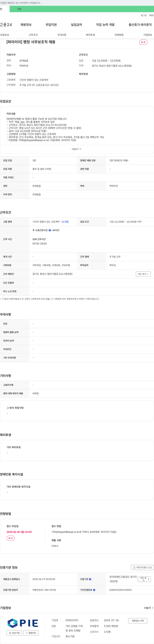Jump to 복리후생 section tab
154x644 pixels.
click(90, 35)
